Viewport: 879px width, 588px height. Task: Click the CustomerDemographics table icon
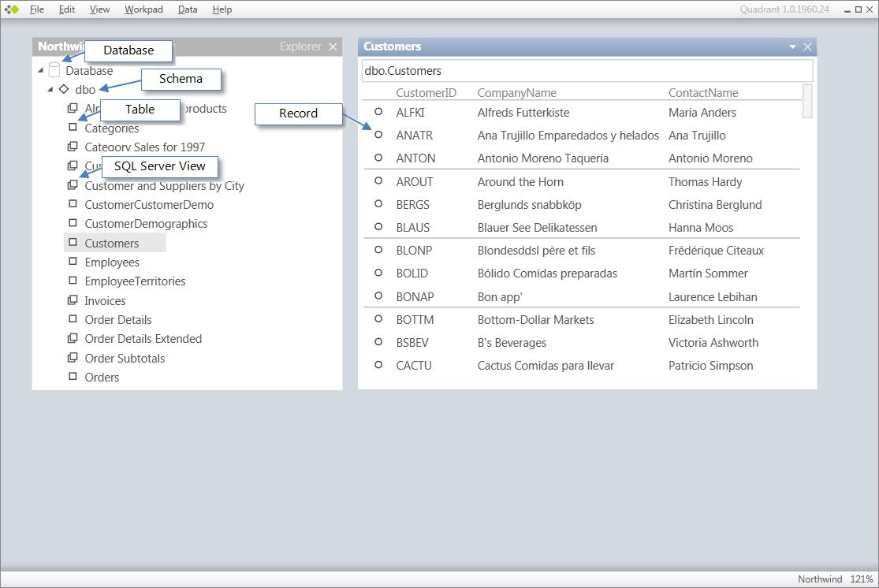(73, 223)
